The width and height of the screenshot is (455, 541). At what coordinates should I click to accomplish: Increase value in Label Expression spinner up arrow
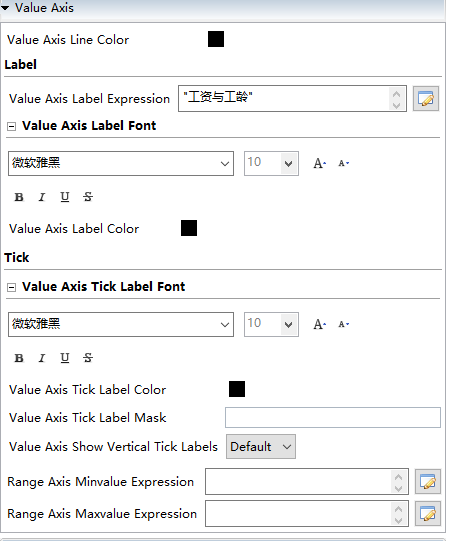click(396, 94)
